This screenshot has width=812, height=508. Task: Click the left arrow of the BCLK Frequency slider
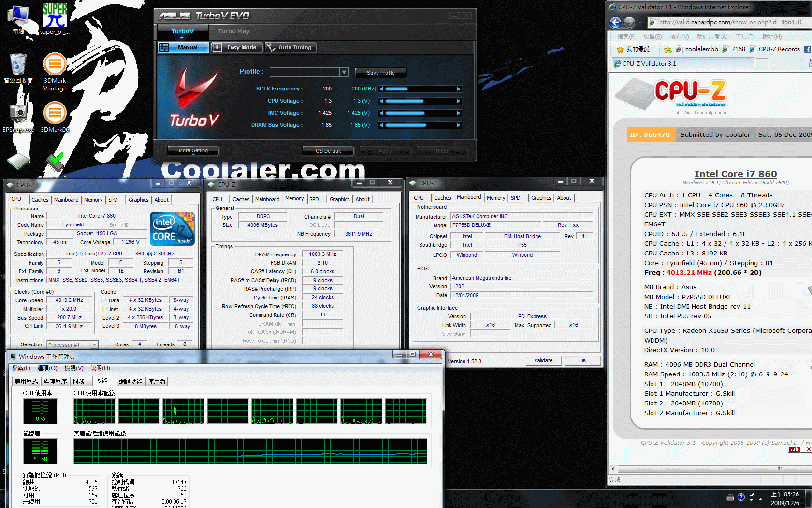tap(381, 89)
